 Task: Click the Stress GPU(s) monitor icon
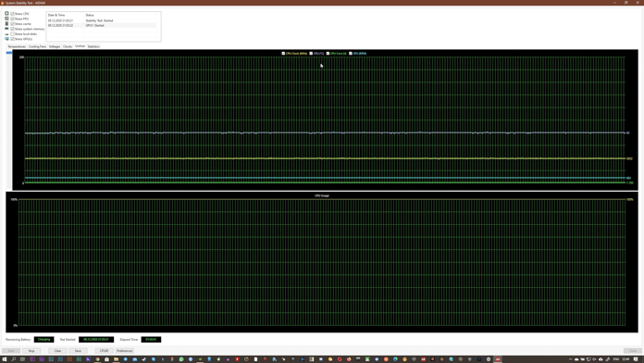point(6,39)
